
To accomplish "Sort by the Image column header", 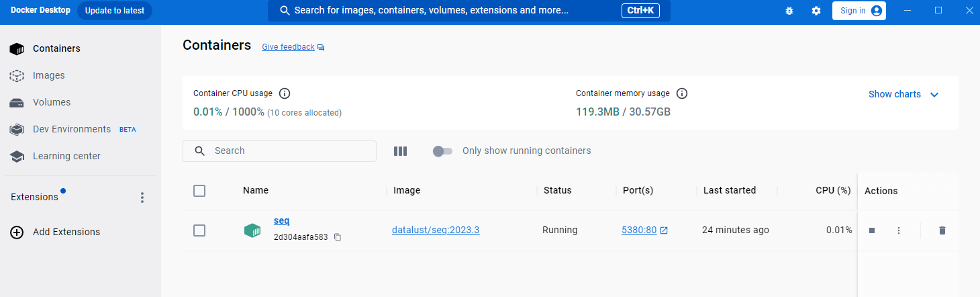I will click(x=407, y=191).
